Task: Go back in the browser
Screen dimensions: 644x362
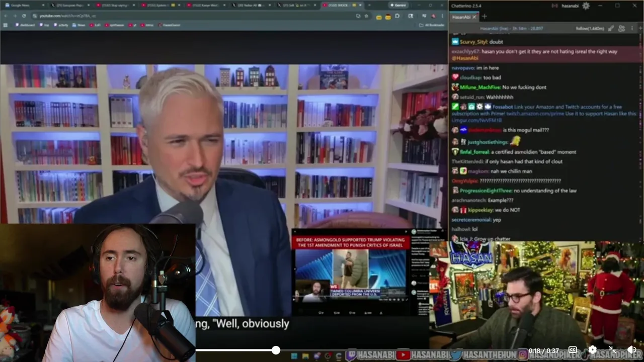Action: [x=6, y=16]
